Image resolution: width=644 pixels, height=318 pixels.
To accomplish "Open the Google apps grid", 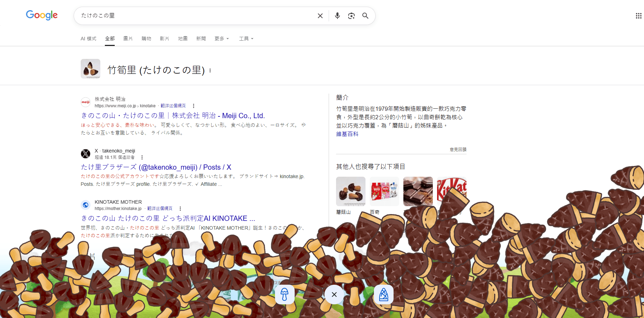I will click(638, 16).
